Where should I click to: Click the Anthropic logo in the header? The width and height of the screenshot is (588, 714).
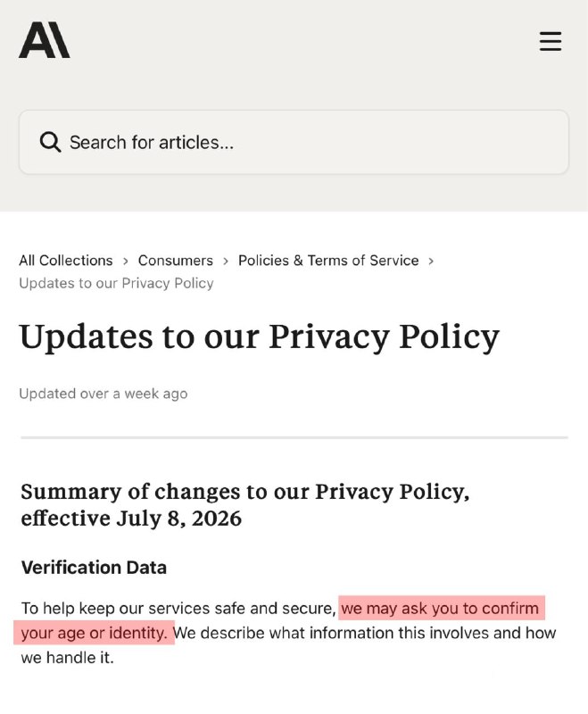pyautogui.click(x=44, y=40)
